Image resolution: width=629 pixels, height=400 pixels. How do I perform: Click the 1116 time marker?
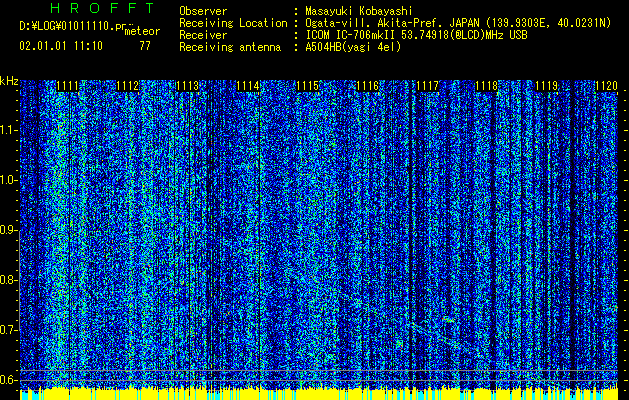point(368,86)
